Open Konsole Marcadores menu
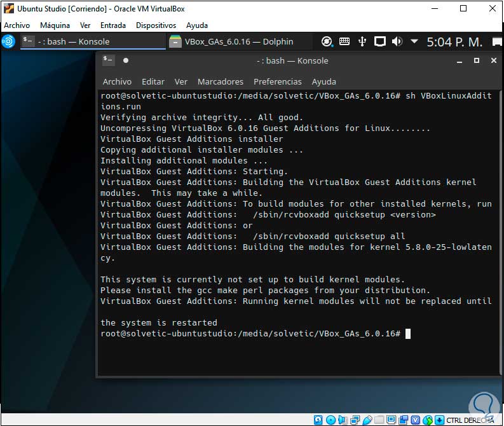The height and width of the screenshot is (426, 504). tap(220, 81)
